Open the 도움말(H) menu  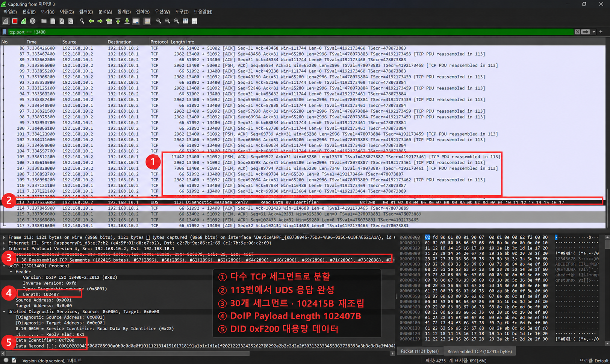tap(203, 12)
